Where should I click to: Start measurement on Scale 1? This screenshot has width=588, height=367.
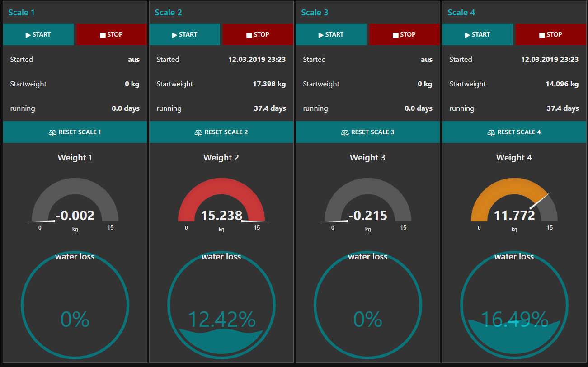point(38,34)
